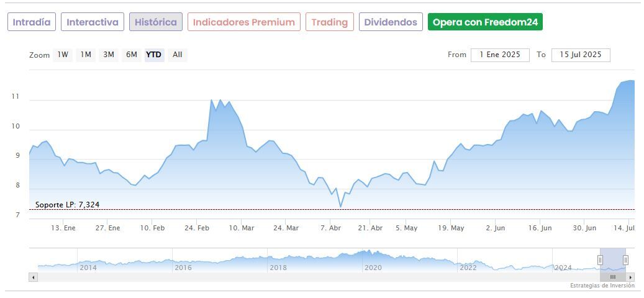
Task: Switch to the Intradía tab
Action: point(32,22)
